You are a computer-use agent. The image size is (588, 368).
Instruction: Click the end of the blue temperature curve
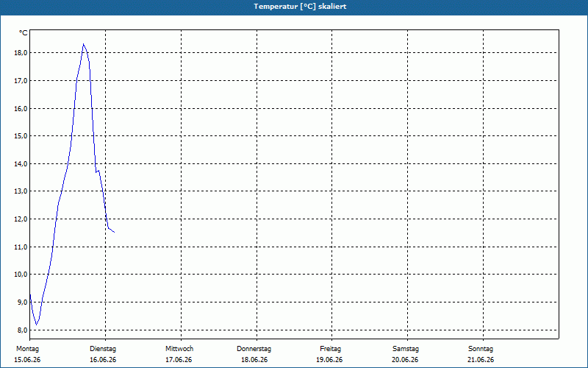coord(114,232)
